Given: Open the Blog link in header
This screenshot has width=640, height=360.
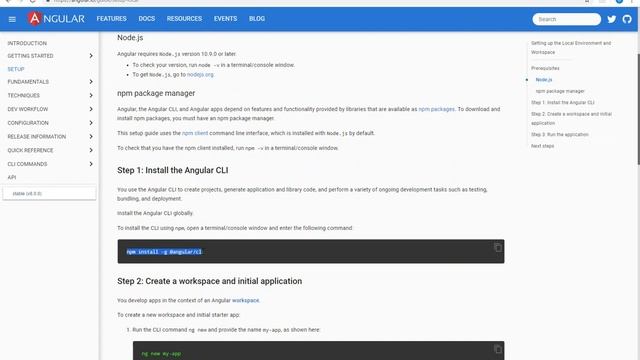Looking at the screenshot, I should [x=257, y=19].
